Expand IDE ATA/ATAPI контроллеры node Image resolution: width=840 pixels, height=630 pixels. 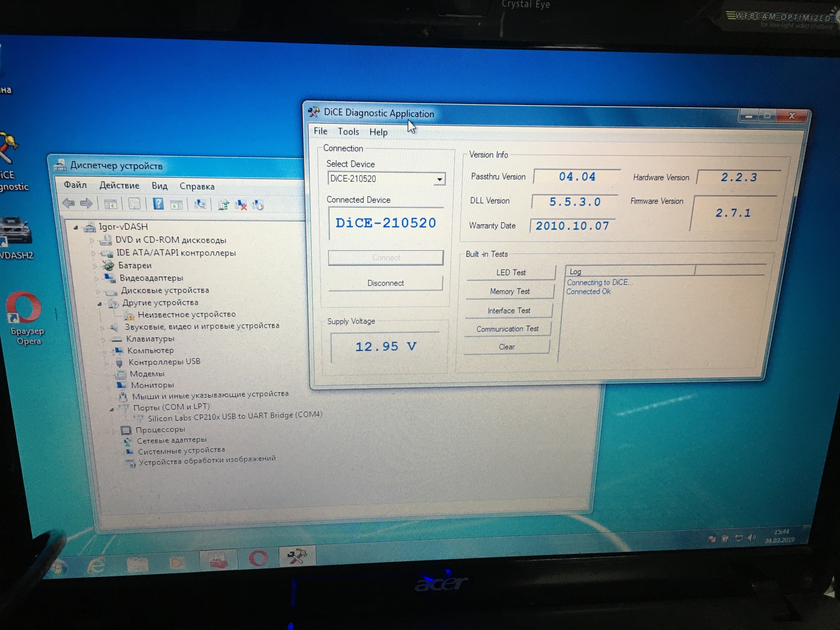(93, 253)
